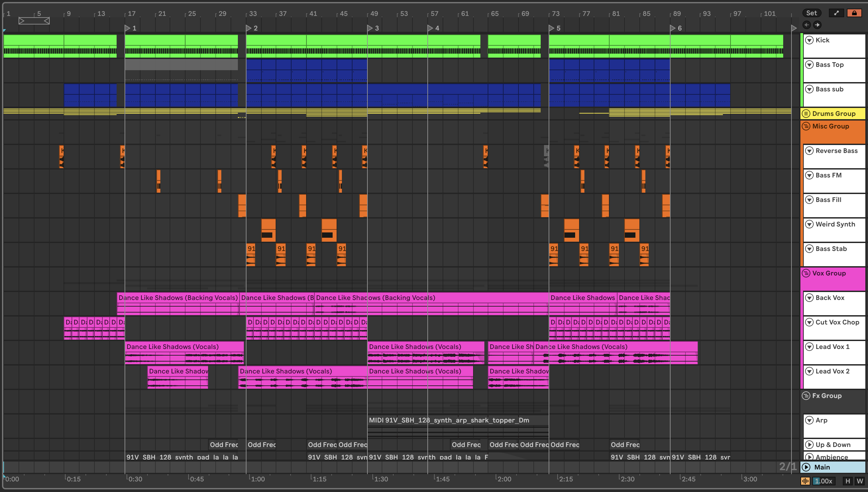Jump to the next locator arrow
The width and height of the screenshot is (868, 492).
coord(817,25)
